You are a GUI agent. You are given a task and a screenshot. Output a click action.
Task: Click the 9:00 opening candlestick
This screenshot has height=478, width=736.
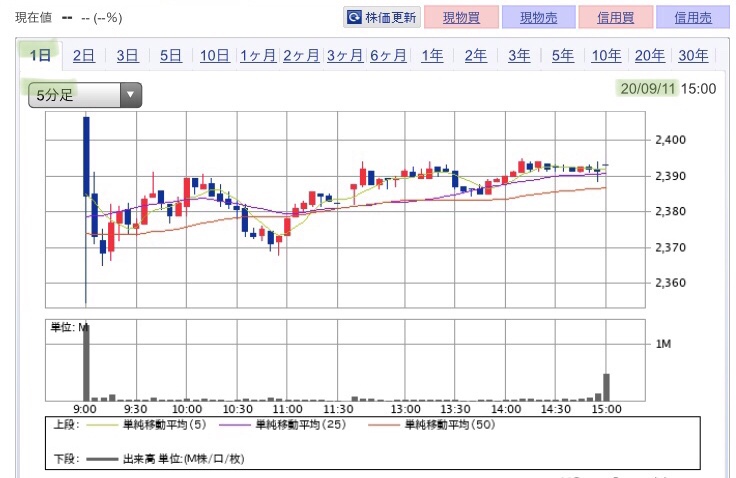click(x=86, y=156)
